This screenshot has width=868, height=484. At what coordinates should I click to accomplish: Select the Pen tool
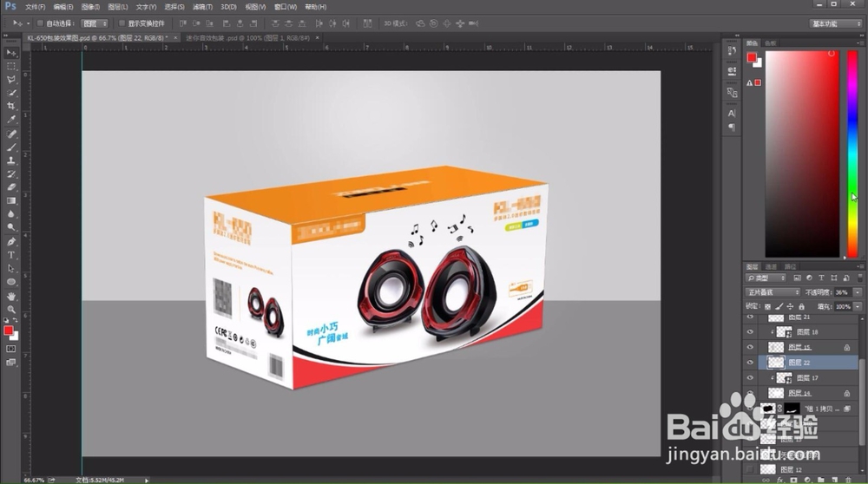pos(11,242)
